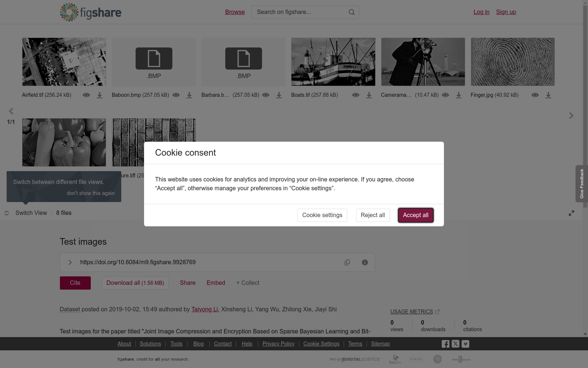The width and height of the screenshot is (588, 368).
Task: Download Airfield.tif file
Action: (x=100, y=95)
